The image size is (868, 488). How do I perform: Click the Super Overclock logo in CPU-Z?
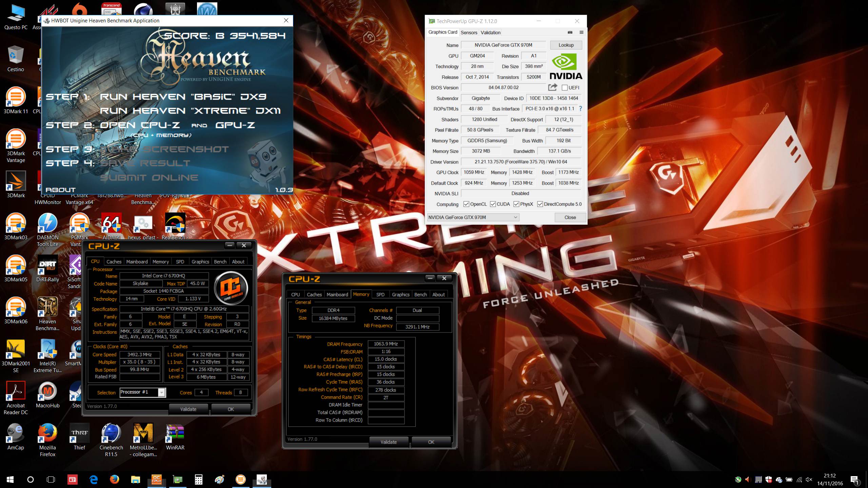click(231, 288)
